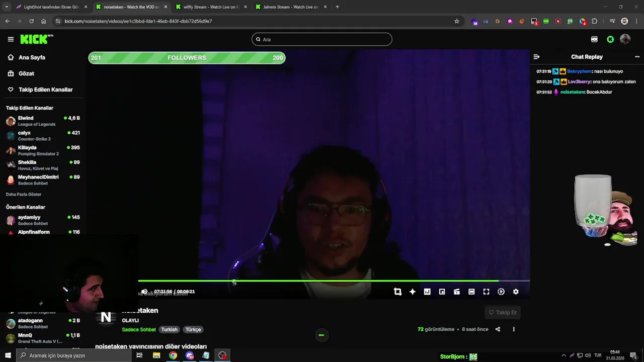Focus the Ara search field

point(322,39)
